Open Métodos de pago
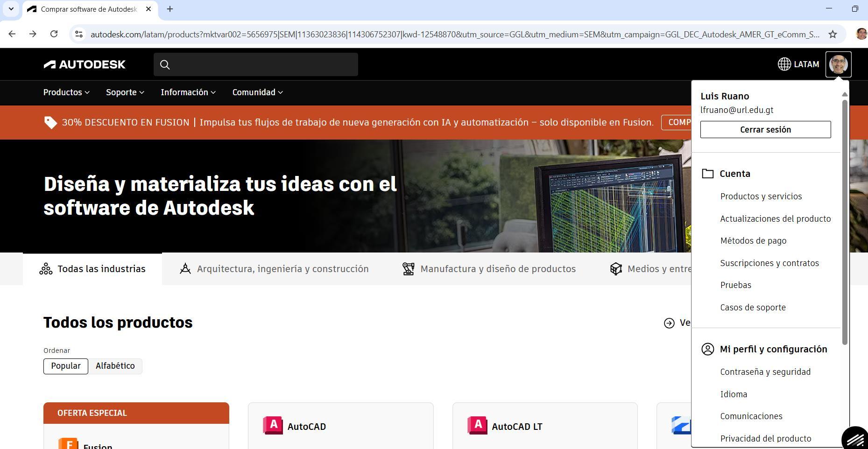 point(754,241)
